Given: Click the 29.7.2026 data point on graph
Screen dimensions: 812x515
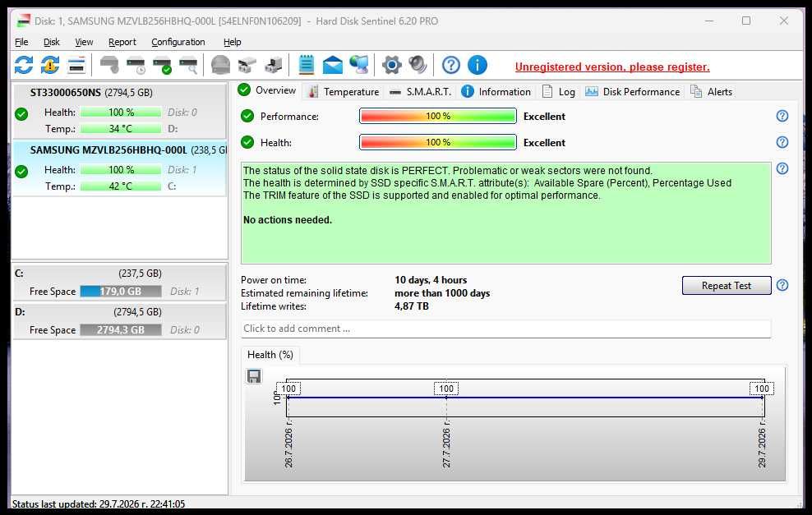Looking at the screenshot, I should [763, 398].
